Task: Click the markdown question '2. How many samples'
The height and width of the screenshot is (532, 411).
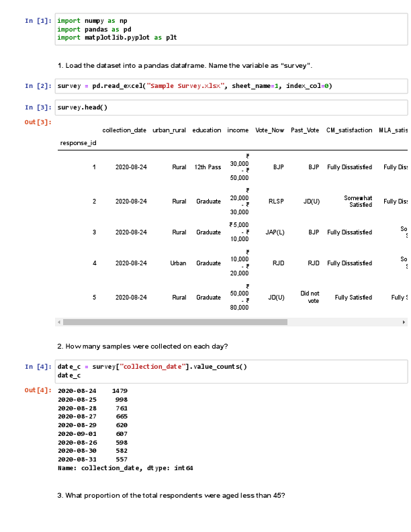Action: click(142, 347)
